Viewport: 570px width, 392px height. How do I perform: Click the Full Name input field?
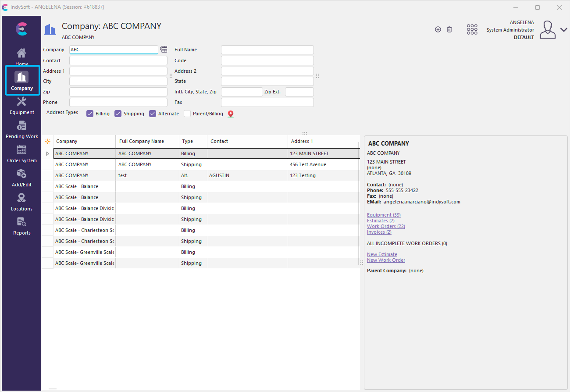click(x=267, y=50)
